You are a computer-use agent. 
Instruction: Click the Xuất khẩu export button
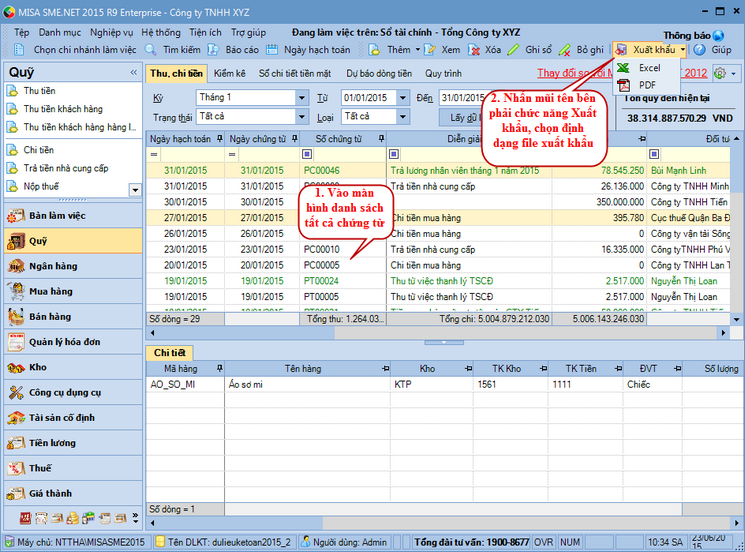pyautogui.click(x=648, y=49)
